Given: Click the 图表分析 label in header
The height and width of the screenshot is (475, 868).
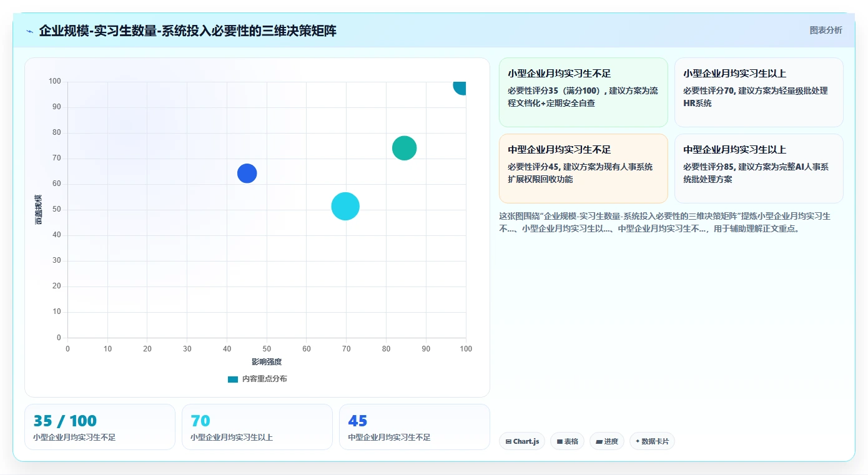Looking at the screenshot, I should tap(826, 30).
